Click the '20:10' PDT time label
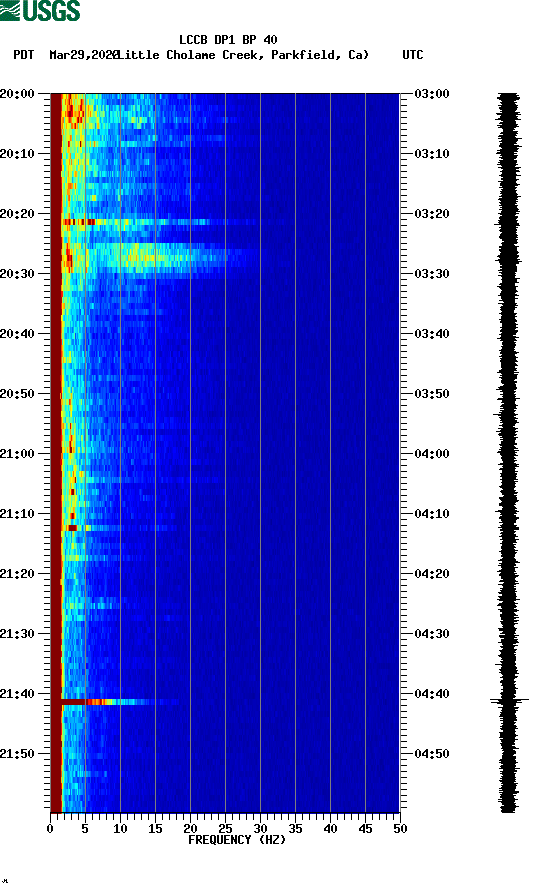 [x=17, y=154]
